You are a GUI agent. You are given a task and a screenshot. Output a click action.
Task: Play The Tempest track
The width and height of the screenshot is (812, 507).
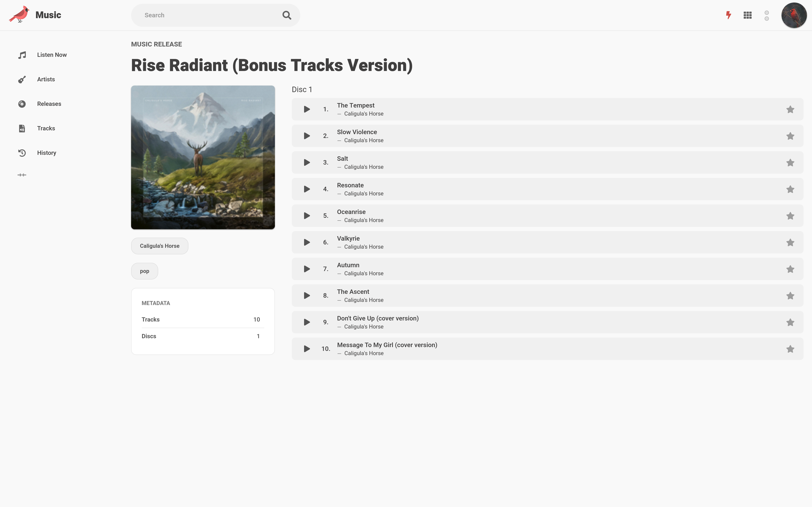(307, 109)
